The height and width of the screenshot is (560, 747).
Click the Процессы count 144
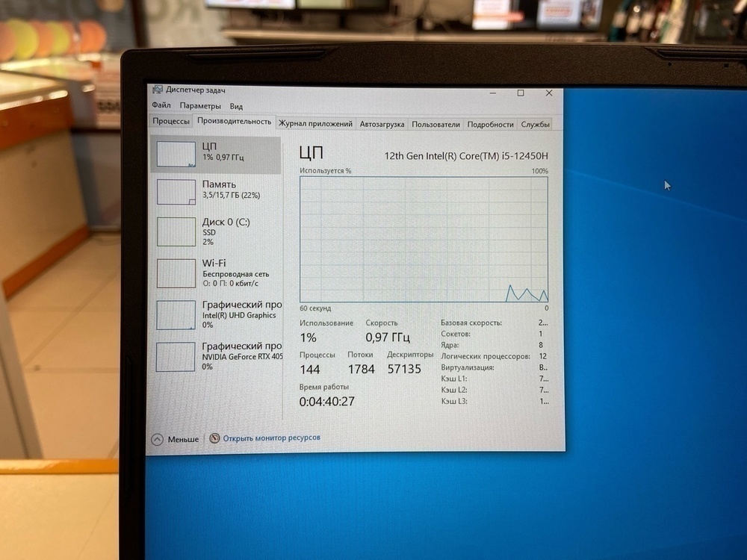pos(310,370)
